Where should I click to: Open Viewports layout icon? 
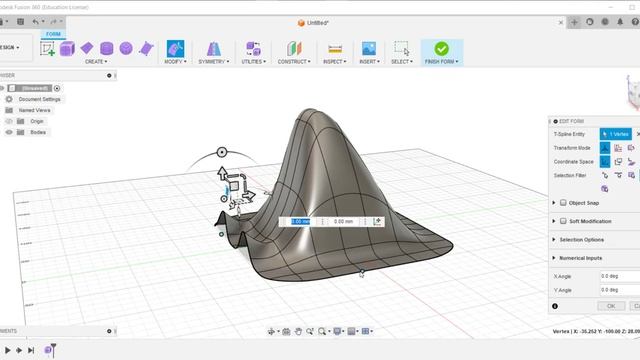pyautogui.click(x=365, y=331)
